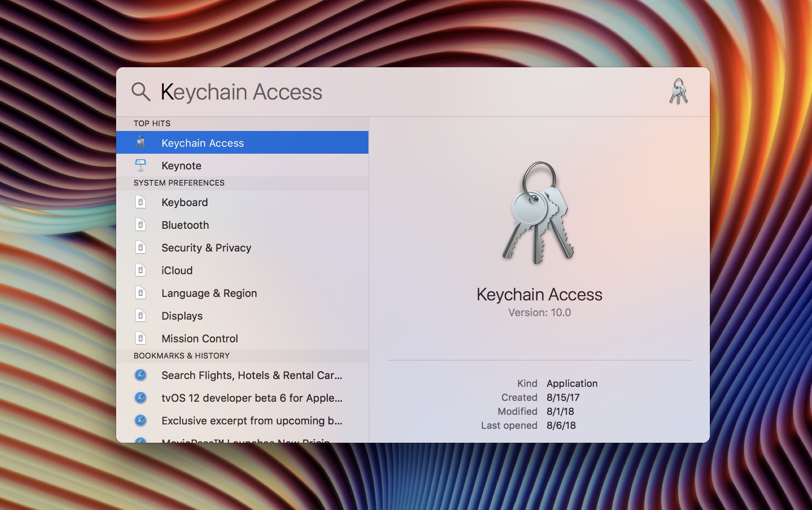Open the Keychain Access top hit
The width and height of the screenshot is (812, 510).
203,143
